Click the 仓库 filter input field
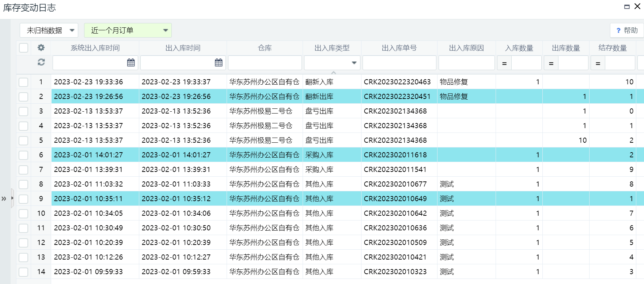Viewport: 644px width, 284px height. coord(265,63)
